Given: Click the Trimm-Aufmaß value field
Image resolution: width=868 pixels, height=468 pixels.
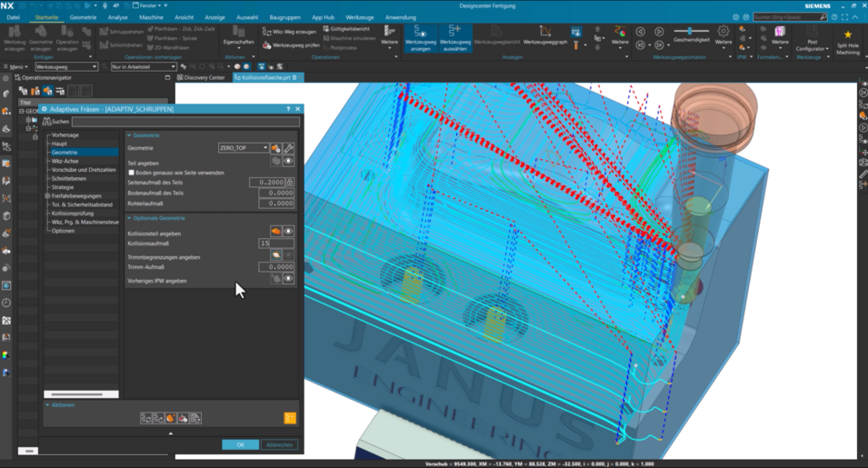Looking at the screenshot, I should pyautogui.click(x=276, y=266).
